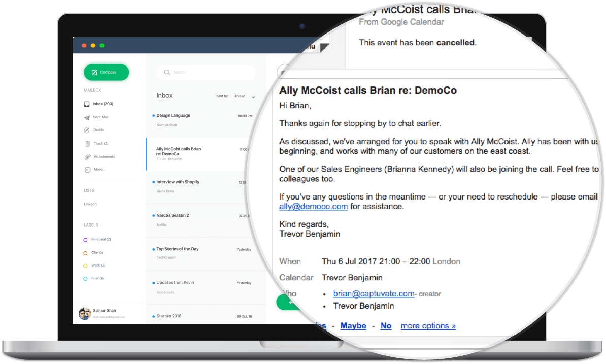The image size is (606, 364).
Task: Respond Maybe to the invitation
Action: (353, 326)
